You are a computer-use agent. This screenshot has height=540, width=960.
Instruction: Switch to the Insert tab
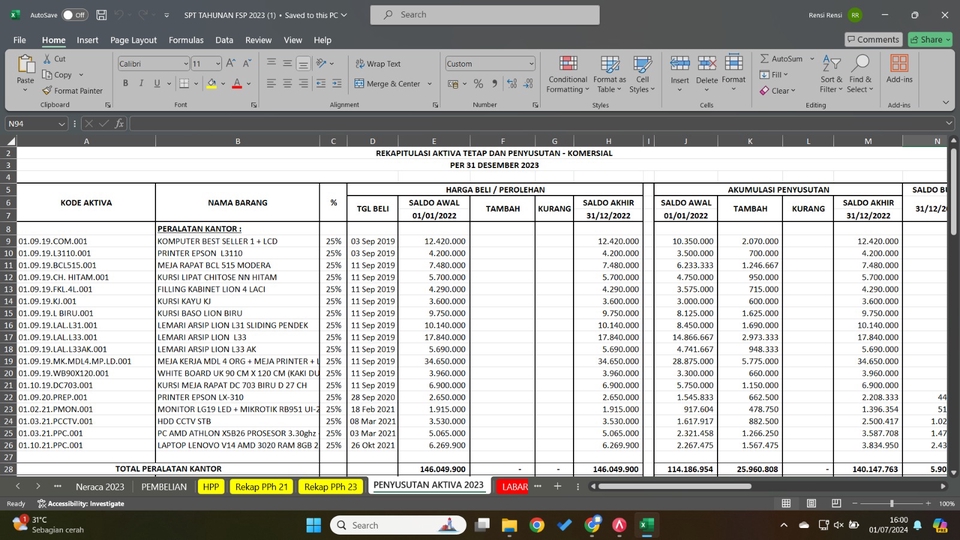87,40
